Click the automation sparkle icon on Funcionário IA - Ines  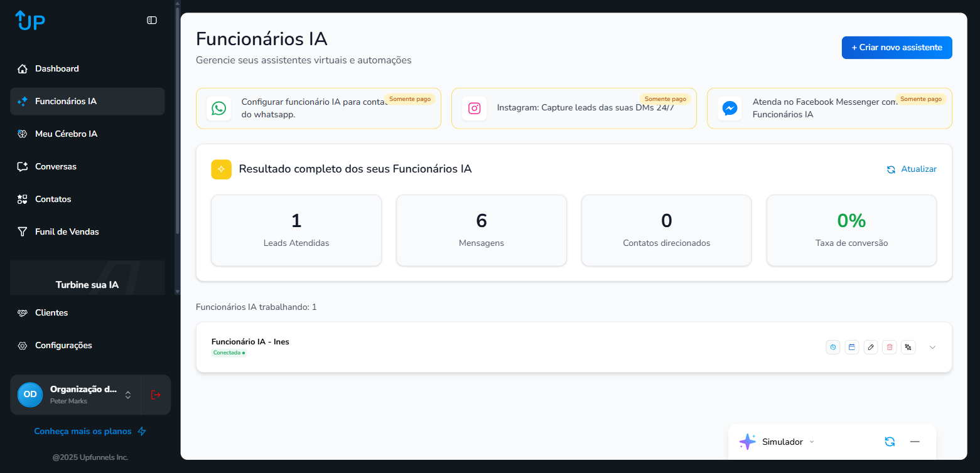coord(908,347)
